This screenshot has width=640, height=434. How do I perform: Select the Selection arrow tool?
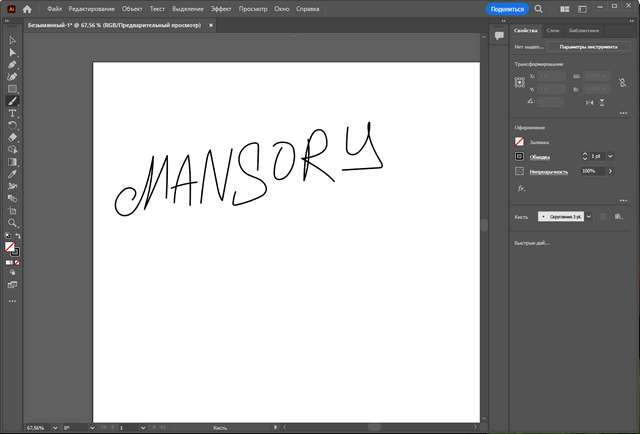click(x=13, y=40)
